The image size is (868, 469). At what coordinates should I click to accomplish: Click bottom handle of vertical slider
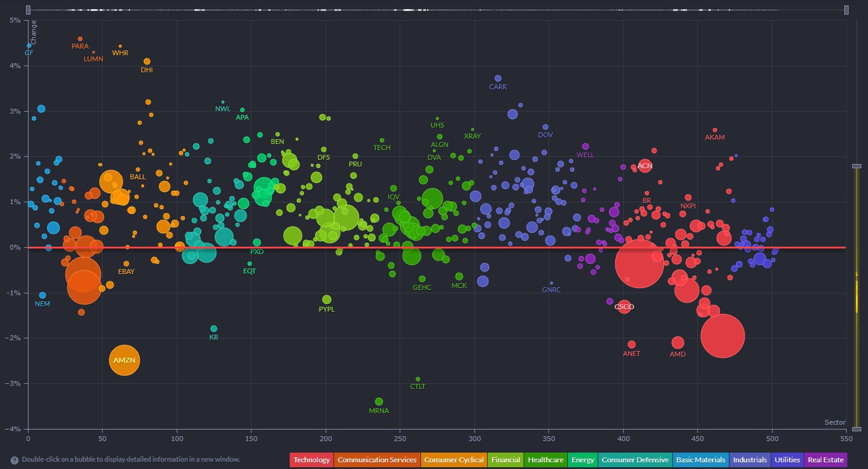[x=856, y=429]
